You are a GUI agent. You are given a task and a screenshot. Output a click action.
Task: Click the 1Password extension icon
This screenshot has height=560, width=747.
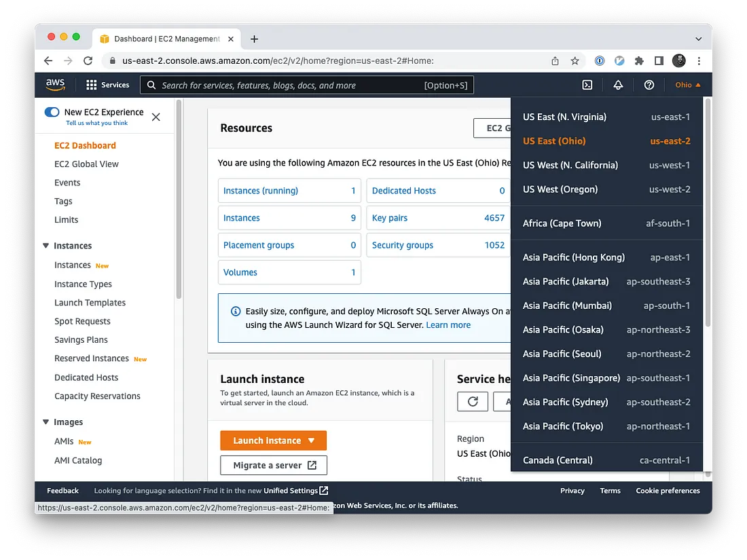[600, 60]
